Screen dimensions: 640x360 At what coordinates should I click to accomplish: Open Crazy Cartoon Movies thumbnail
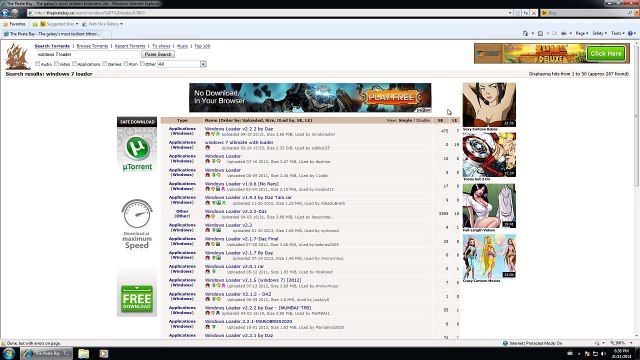click(489, 256)
